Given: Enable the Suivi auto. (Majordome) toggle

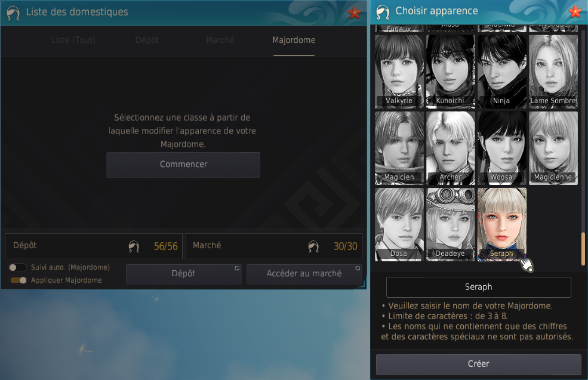Looking at the screenshot, I should 18,267.
